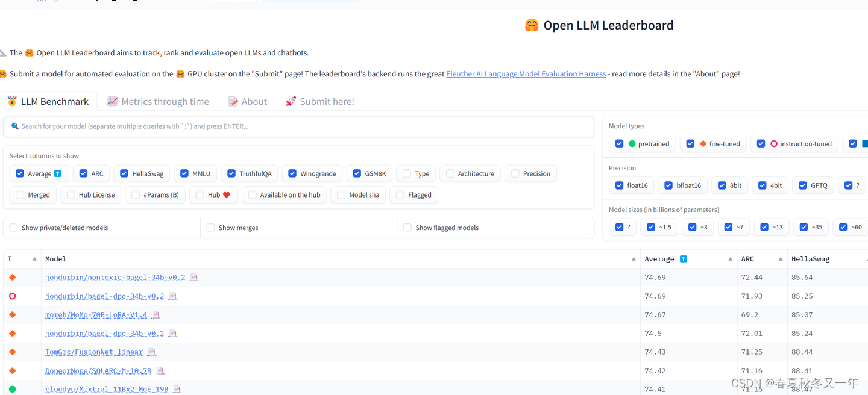868x395 pixels.
Task: Open model card icon next to TomGrc/FusionNet_linear
Action: (x=152, y=352)
